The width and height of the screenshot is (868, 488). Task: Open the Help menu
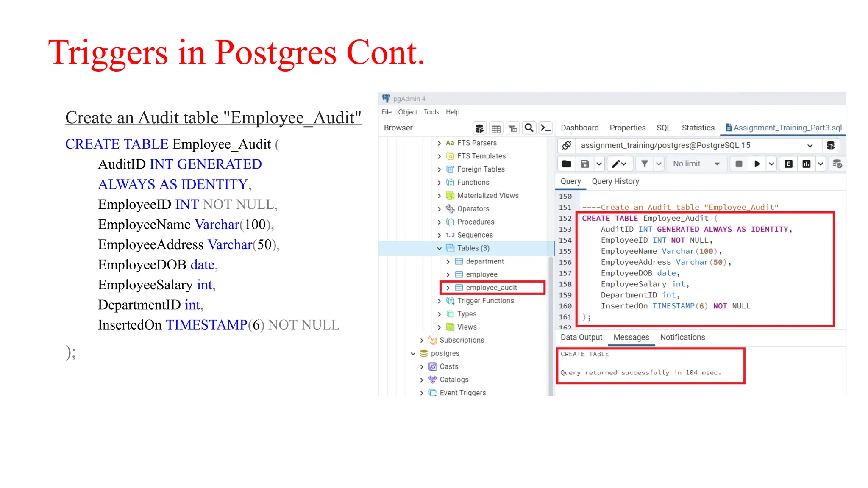453,112
